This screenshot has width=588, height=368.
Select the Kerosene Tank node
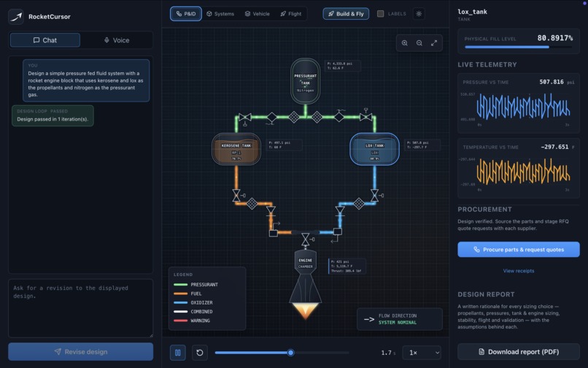236,150
